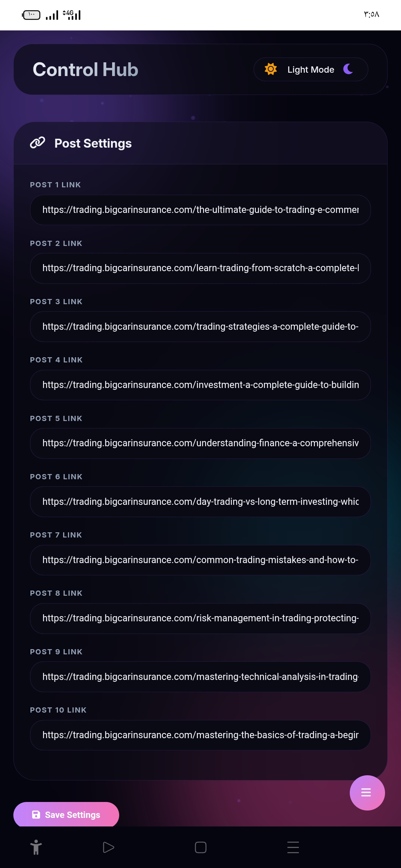Toggle Light Mode theme
401x868 pixels.
point(311,69)
